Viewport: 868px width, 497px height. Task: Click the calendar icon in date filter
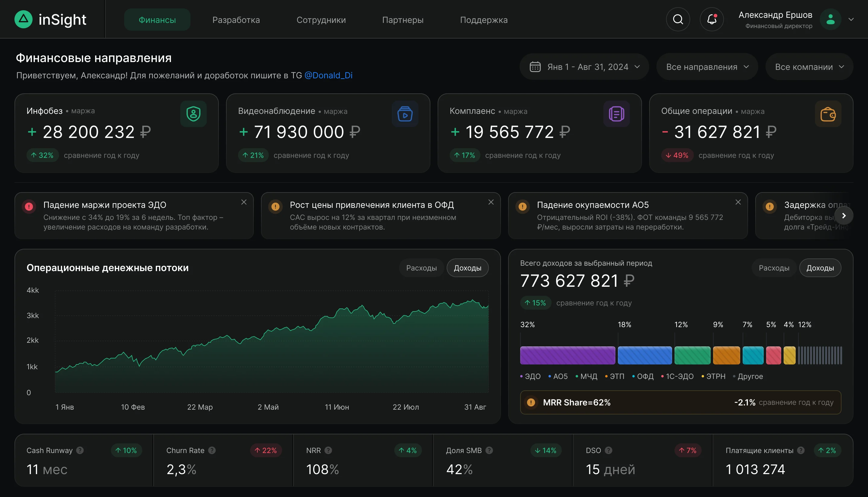tap(535, 67)
